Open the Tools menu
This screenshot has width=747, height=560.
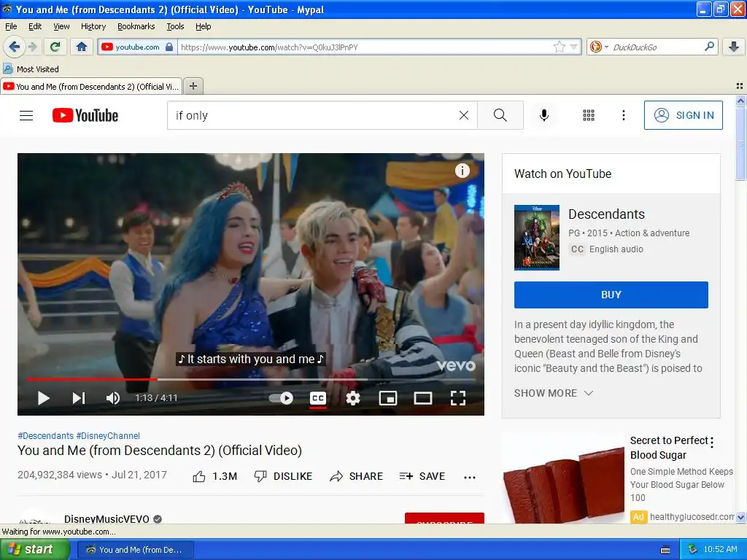[175, 26]
